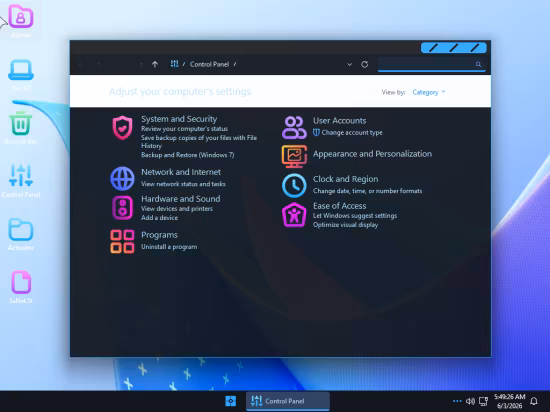550x412 pixels.
Task: Open the Clock and Region clock icon
Action: click(x=294, y=185)
